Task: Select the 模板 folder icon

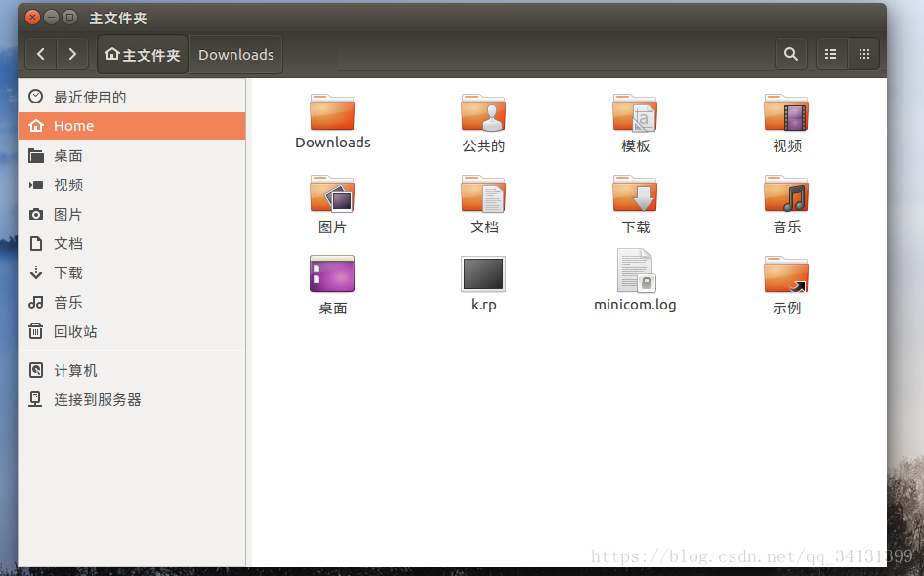Action: pyautogui.click(x=635, y=112)
